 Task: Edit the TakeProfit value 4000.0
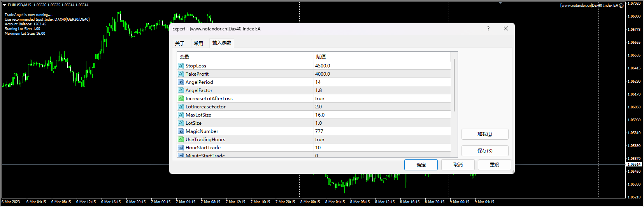(382, 74)
